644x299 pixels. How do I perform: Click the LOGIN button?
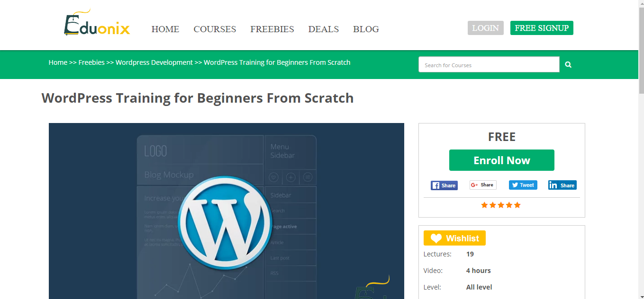(486, 28)
